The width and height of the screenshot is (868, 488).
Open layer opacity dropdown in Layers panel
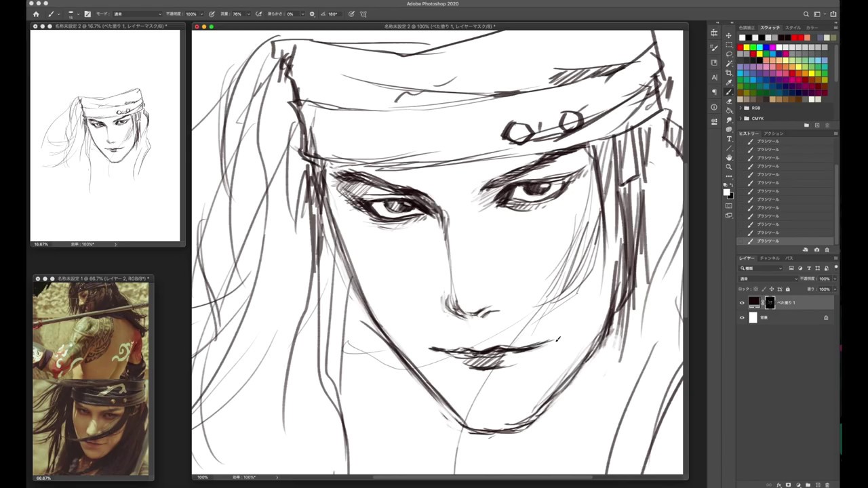coord(834,279)
